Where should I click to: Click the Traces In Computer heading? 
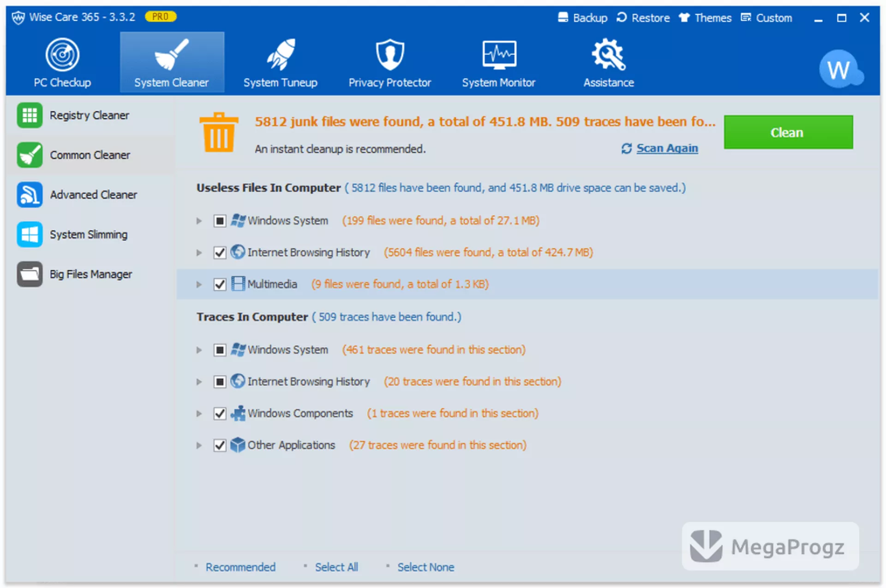252,317
